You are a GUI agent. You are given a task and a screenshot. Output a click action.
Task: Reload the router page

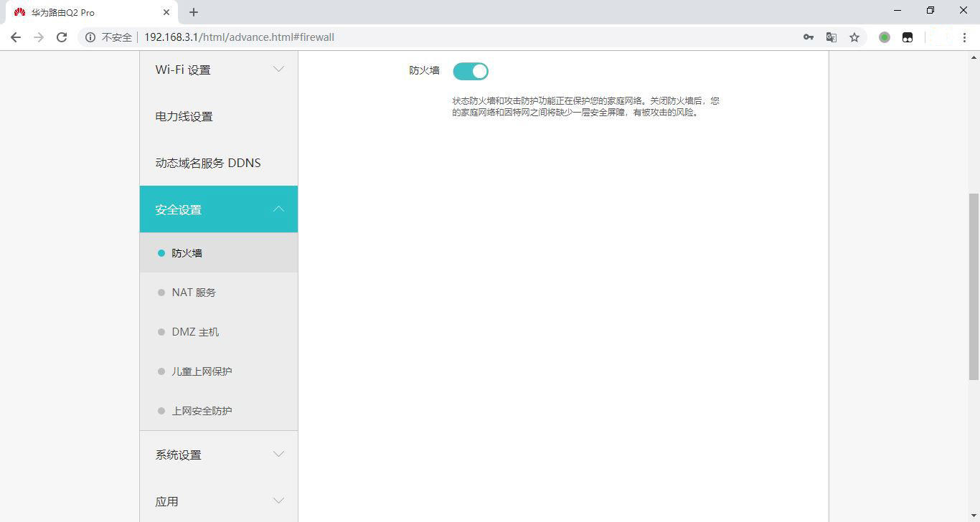pyautogui.click(x=62, y=37)
